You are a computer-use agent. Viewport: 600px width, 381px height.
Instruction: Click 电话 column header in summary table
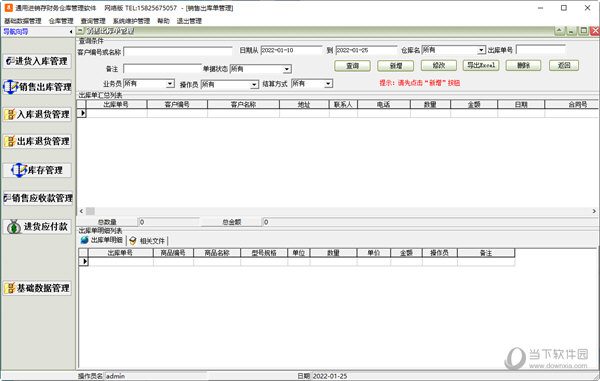[384, 104]
